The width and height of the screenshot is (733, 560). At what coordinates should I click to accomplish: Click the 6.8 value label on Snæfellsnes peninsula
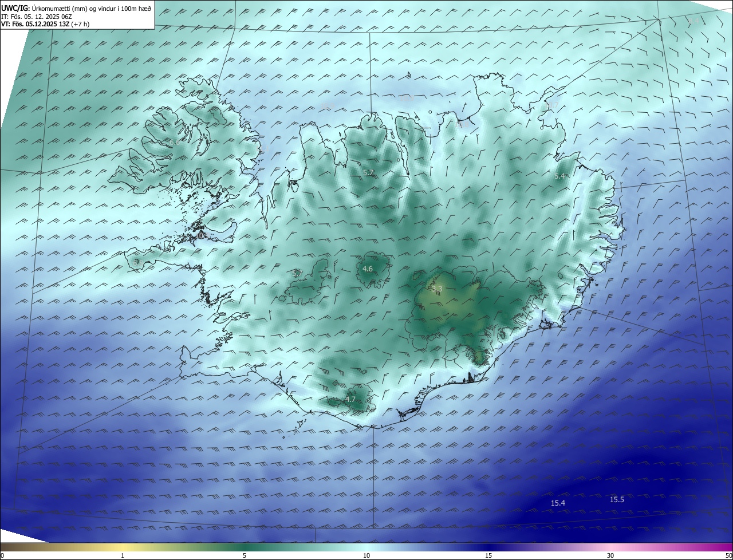pyautogui.click(x=138, y=262)
